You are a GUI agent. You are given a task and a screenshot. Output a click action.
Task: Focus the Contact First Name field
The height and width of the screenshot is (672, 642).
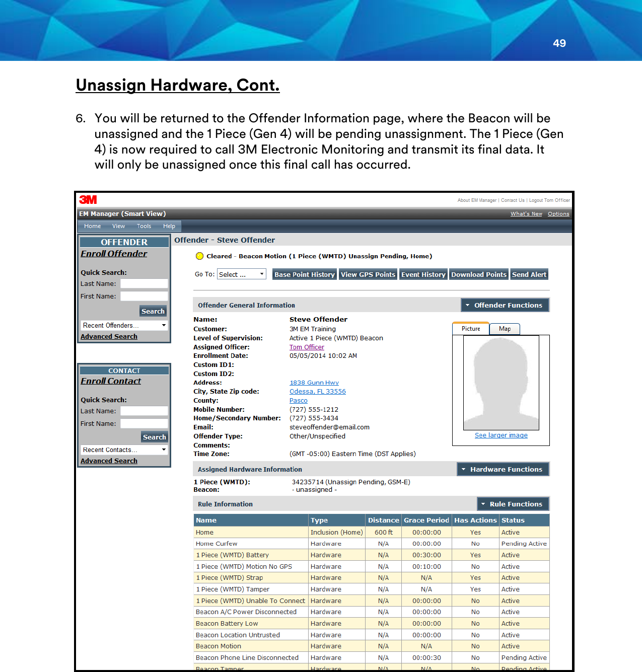(144, 423)
